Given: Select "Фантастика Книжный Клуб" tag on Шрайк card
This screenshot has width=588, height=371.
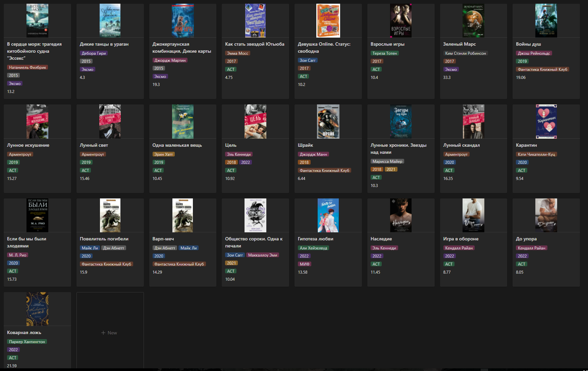Looking at the screenshot, I should tap(324, 171).
